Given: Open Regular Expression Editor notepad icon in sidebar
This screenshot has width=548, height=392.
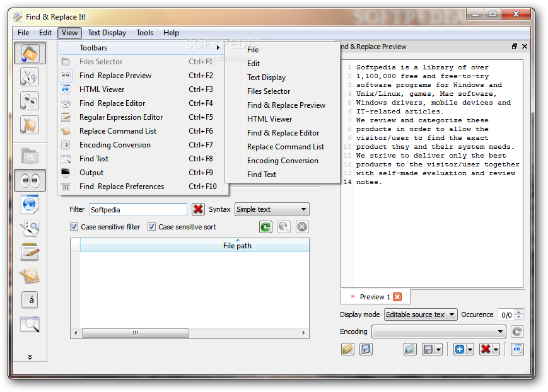Looking at the screenshot, I should (x=30, y=252).
